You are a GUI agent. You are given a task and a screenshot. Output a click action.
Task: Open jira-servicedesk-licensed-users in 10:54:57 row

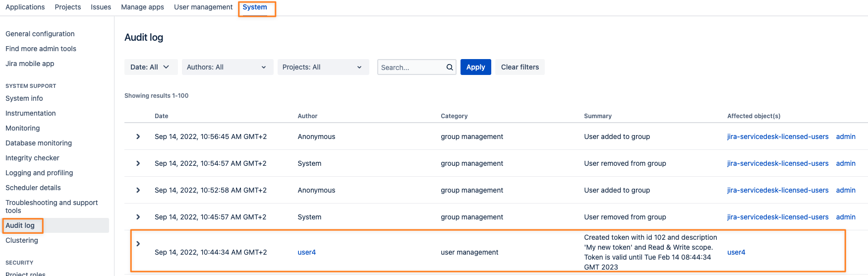click(x=778, y=163)
